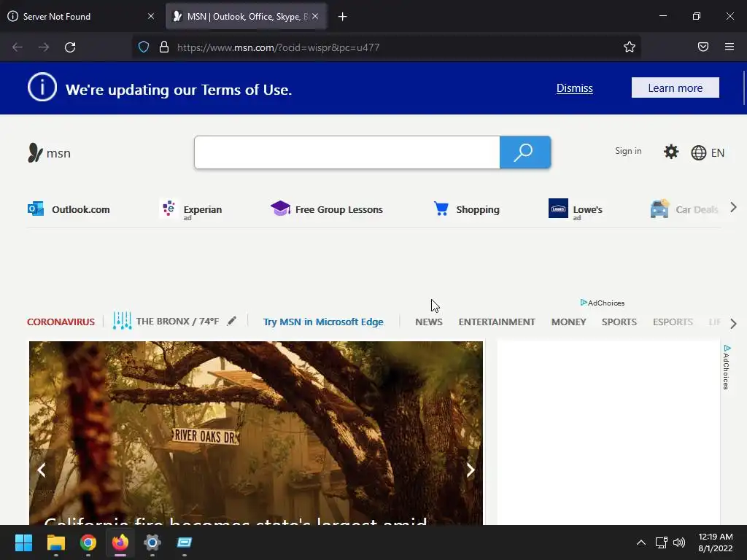Click the page vertical scrollbar
747x560 pixels.
pos(744,87)
